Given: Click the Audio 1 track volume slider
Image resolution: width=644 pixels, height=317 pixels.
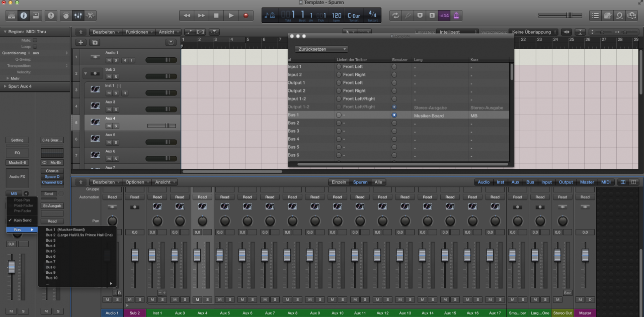Looking at the screenshot, I should click(x=161, y=60).
